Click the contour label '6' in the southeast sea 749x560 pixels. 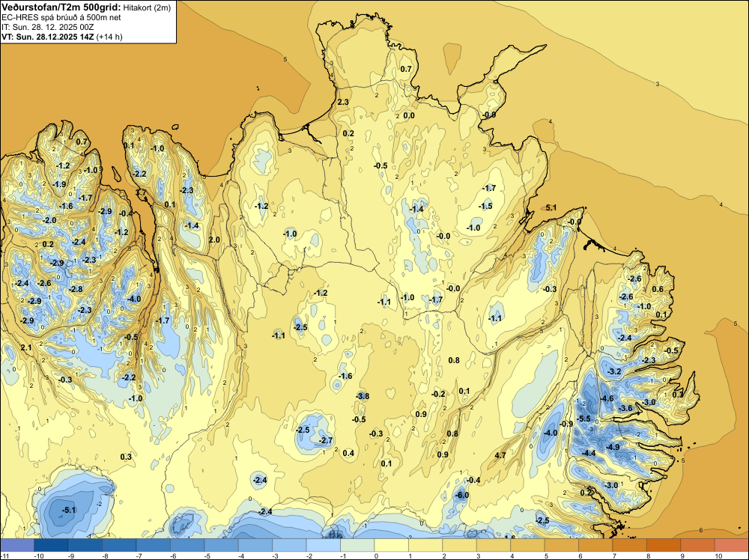(x=701, y=530)
